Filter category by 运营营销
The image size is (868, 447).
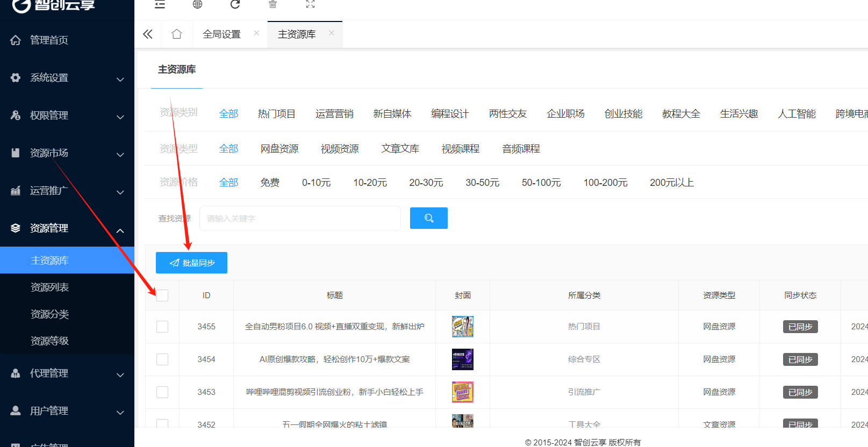(x=334, y=114)
